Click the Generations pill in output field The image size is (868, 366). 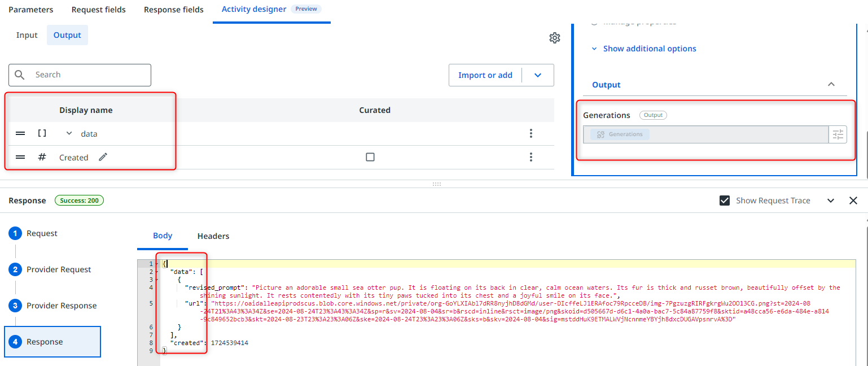pyautogui.click(x=620, y=134)
